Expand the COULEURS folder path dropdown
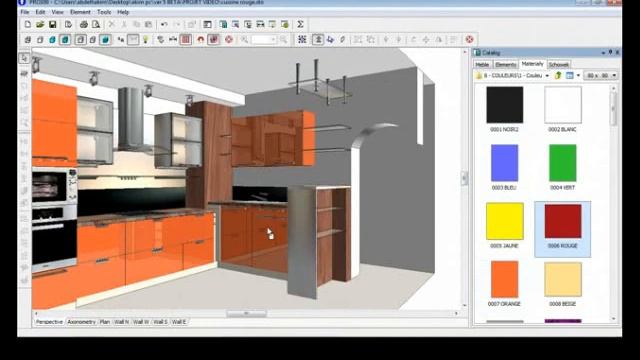The width and height of the screenshot is (640, 360). tap(547, 76)
